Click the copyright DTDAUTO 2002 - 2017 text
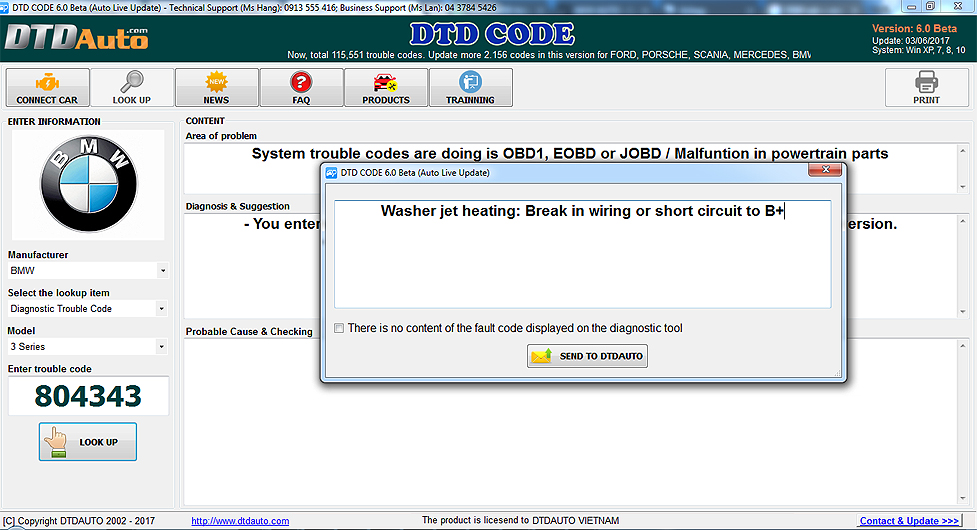The height and width of the screenshot is (530, 977). pos(79,521)
